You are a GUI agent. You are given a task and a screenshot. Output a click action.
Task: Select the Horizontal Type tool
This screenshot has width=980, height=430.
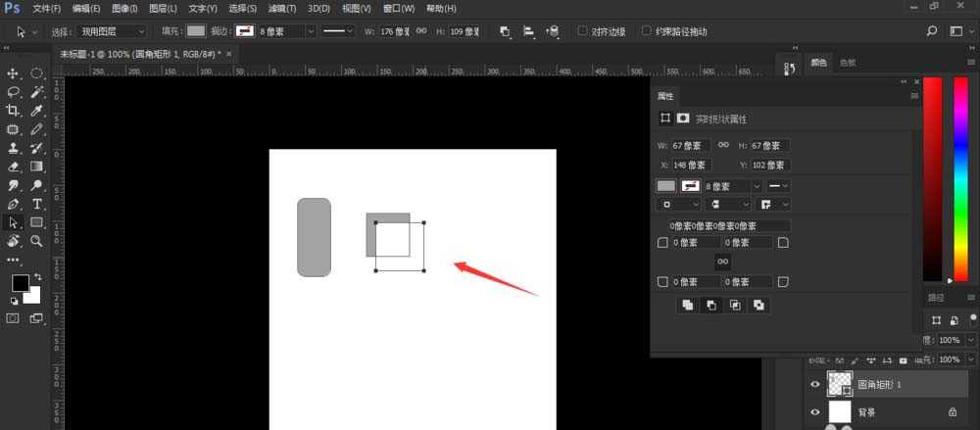[37, 204]
